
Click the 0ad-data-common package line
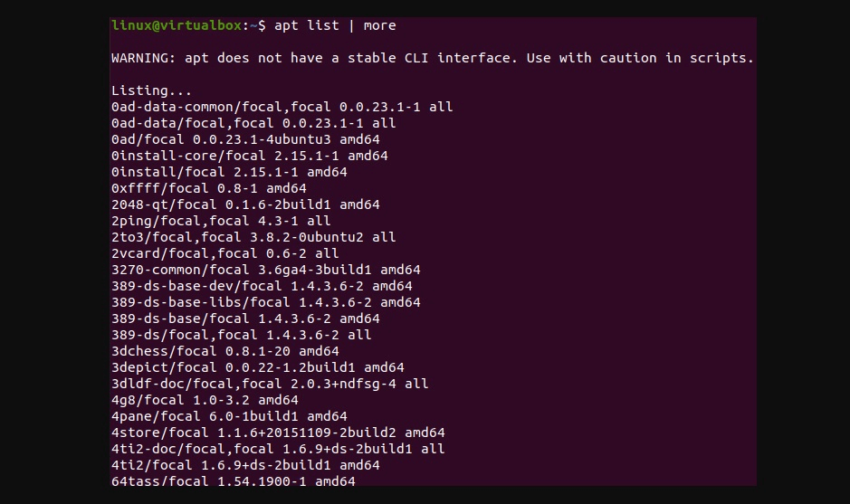click(x=282, y=107)
